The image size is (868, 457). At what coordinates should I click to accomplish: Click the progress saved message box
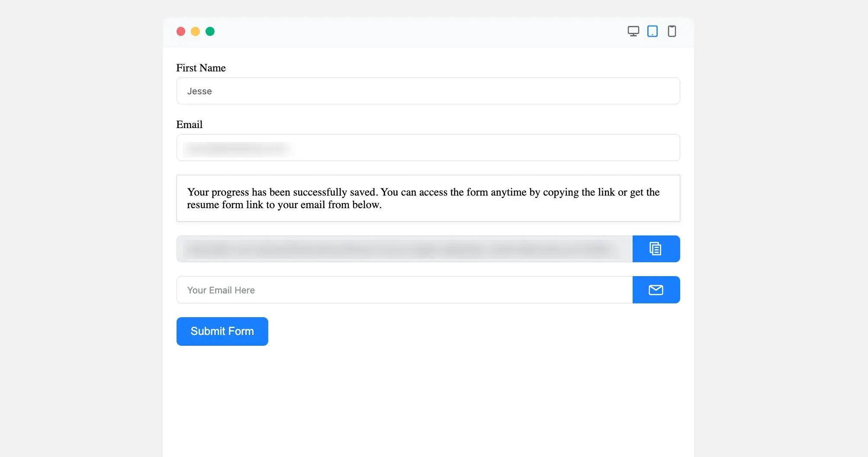point(428,198)
